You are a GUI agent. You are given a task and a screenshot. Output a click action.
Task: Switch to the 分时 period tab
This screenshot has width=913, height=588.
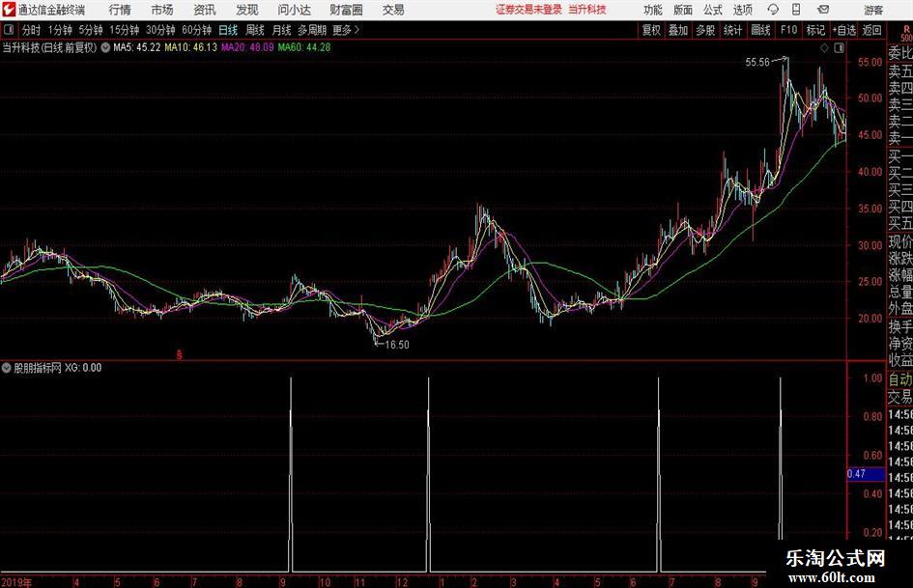point(31,30)
